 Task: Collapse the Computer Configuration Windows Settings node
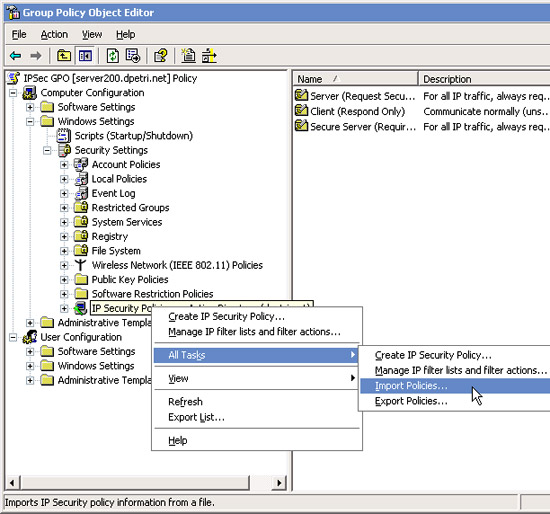[30, 122]
